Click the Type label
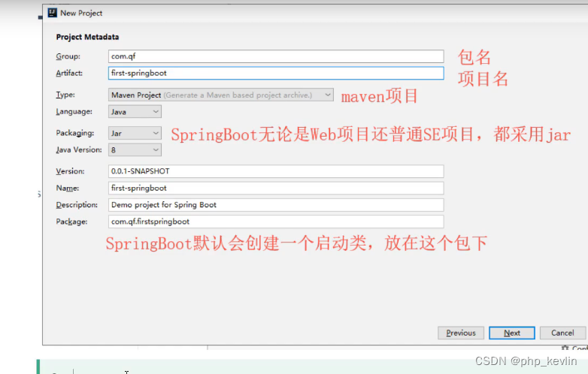This screenshot has width=588, height=374. 65,95
